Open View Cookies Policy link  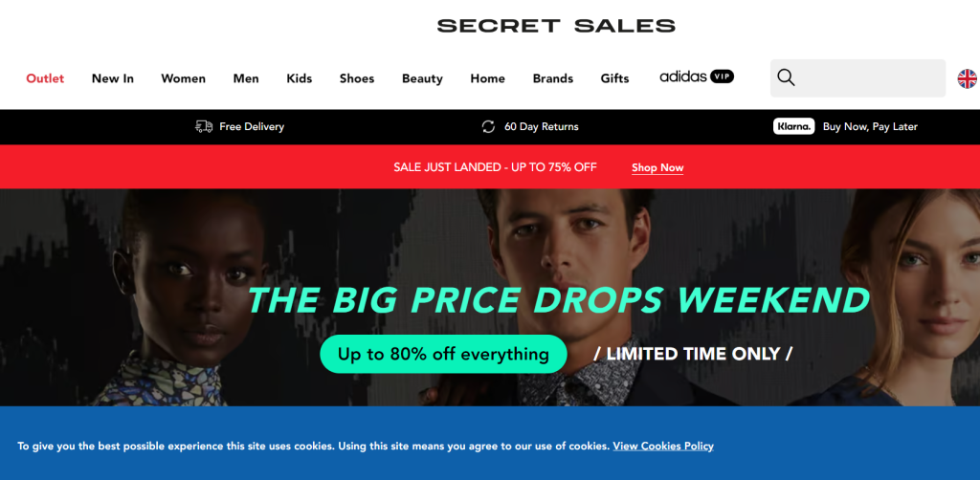click(x=663, y=447)
